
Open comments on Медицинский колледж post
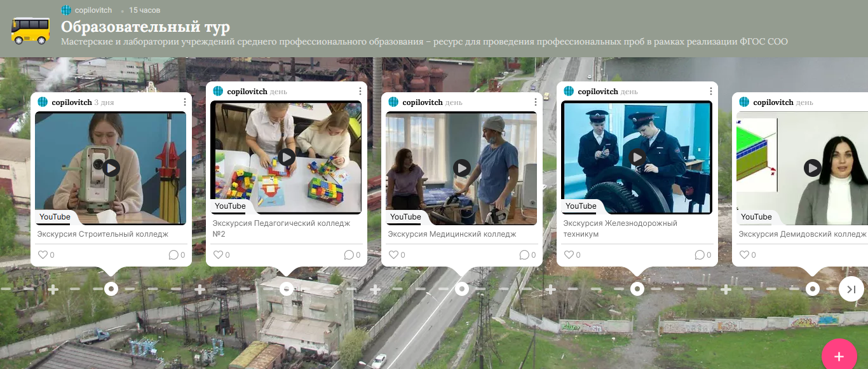[524, 255]
